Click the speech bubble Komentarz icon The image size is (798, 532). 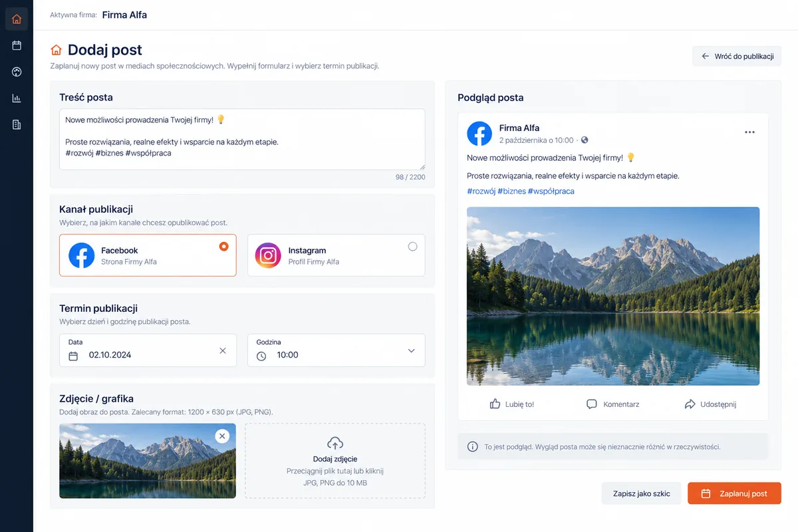[592, 404]
